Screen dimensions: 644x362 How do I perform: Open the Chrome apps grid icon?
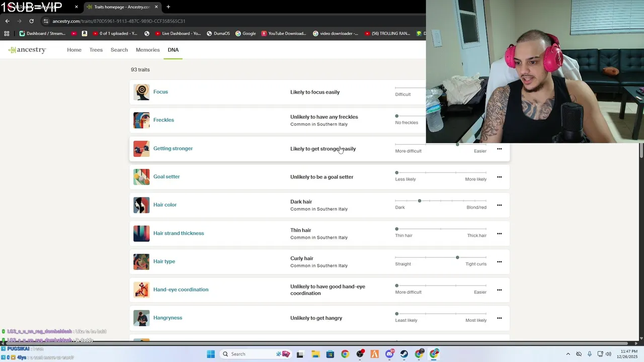7,34
